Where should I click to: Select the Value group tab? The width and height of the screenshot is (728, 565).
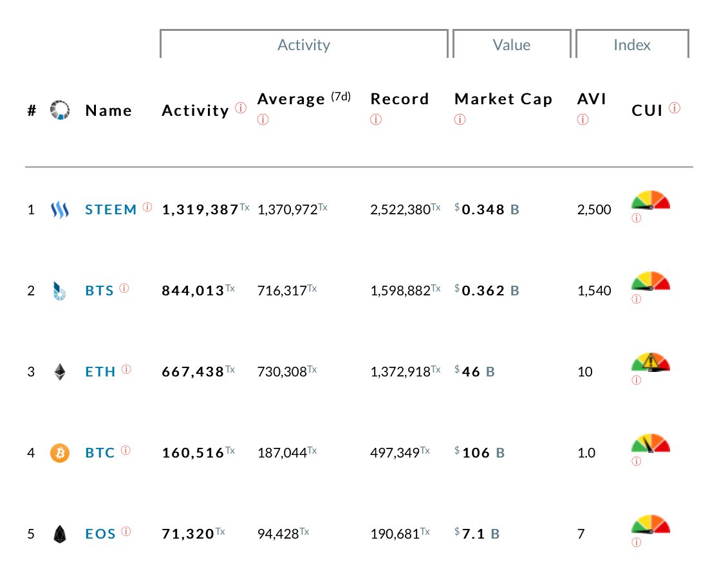coord(512,44)
